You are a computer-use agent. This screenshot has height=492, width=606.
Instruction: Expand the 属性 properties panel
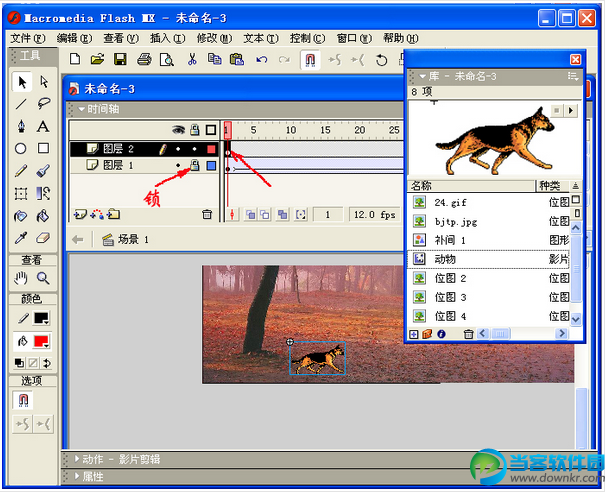click(77, 476)
